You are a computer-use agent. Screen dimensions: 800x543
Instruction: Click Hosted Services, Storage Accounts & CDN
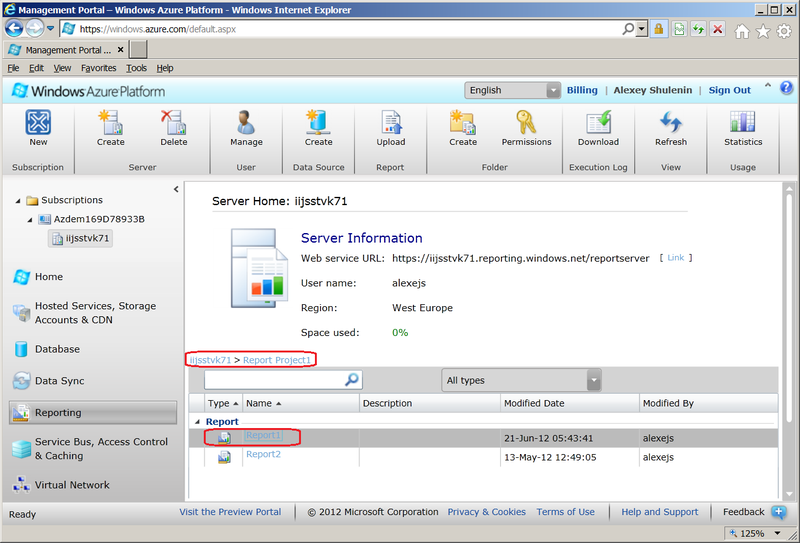(x=95, y=313)
